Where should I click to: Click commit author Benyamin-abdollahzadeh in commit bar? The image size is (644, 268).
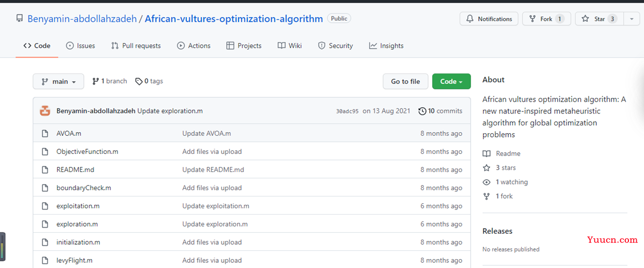pyautogui.click(x=96, y=111)
